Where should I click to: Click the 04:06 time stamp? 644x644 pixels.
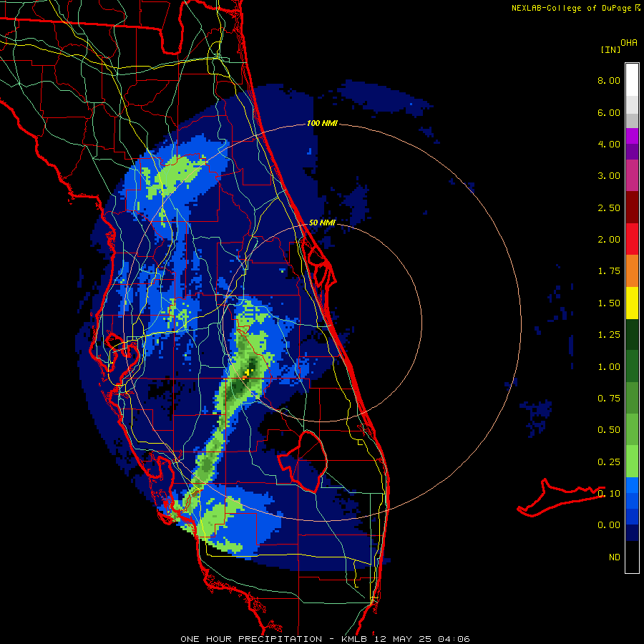click(x=454, y=639)
